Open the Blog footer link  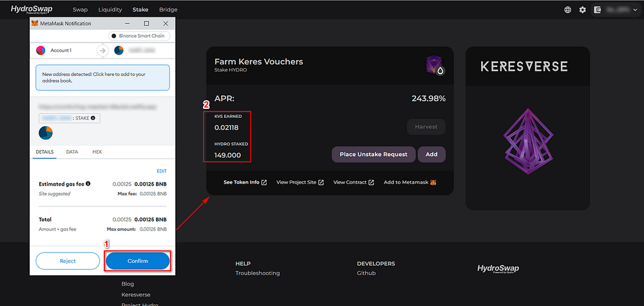pyautogui.click(x=128, y=284)
